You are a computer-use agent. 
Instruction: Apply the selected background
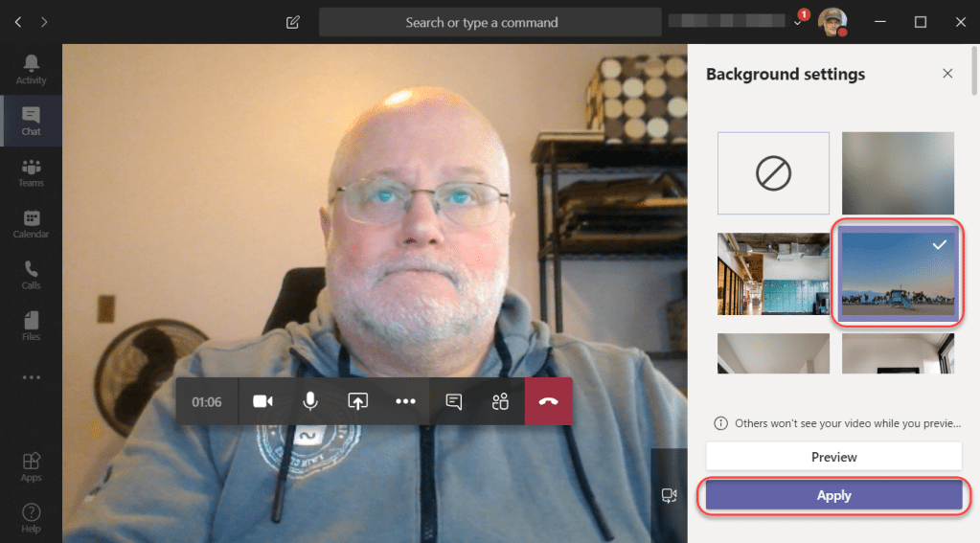tap(833, 495)
